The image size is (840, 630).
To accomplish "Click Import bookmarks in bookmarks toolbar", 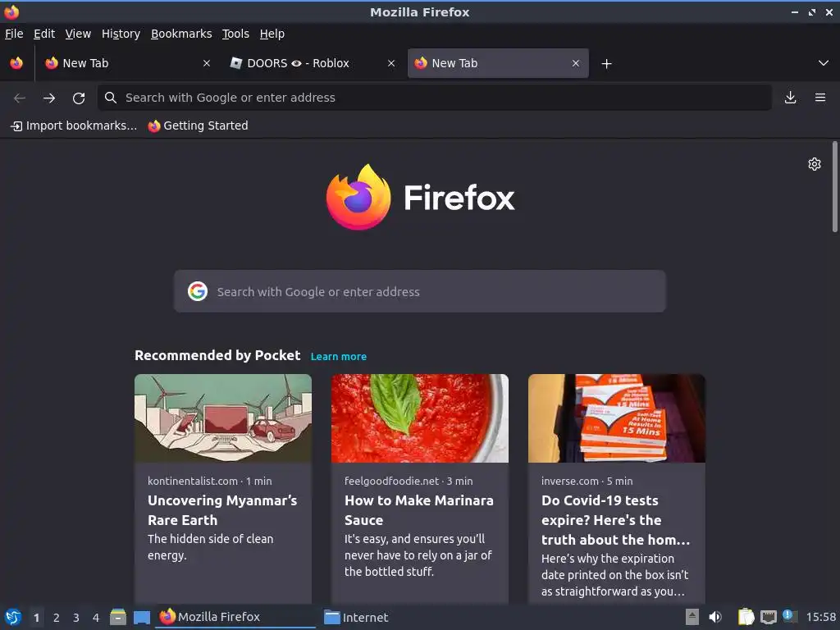I will (74, 126).
